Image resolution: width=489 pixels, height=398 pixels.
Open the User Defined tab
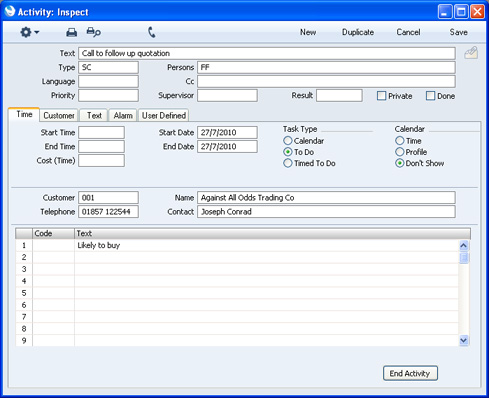click(x=164, y=115)
